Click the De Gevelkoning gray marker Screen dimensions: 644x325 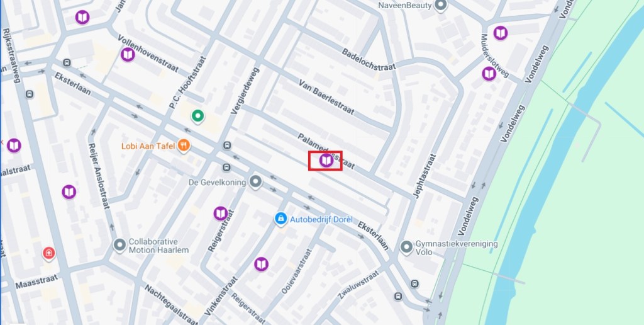pos(255,182)
